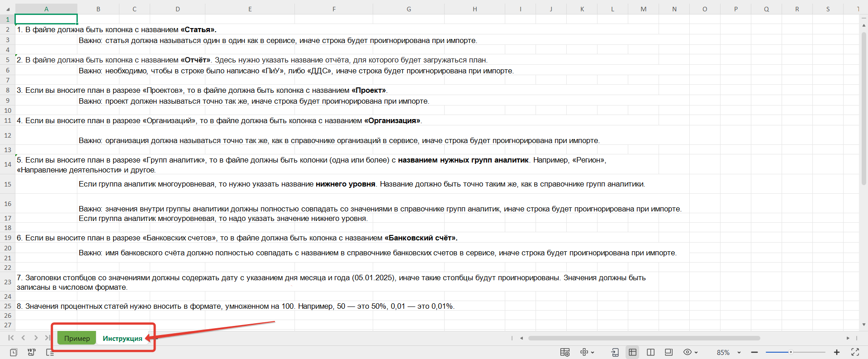Open the crosshair reading mode dropdown arrow
Screen dimensions: 868x359
(593, 353)
